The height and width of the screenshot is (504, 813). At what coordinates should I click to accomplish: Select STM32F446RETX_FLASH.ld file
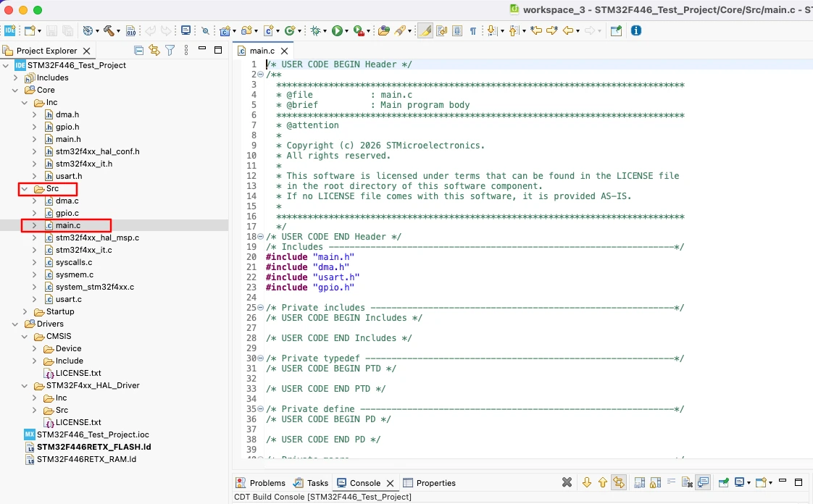click(x=93, y=447)
